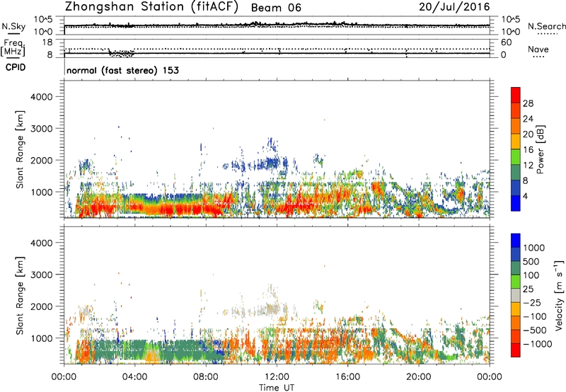Click the 'Power [dB]' colorbar label

(x=540, y=149)
